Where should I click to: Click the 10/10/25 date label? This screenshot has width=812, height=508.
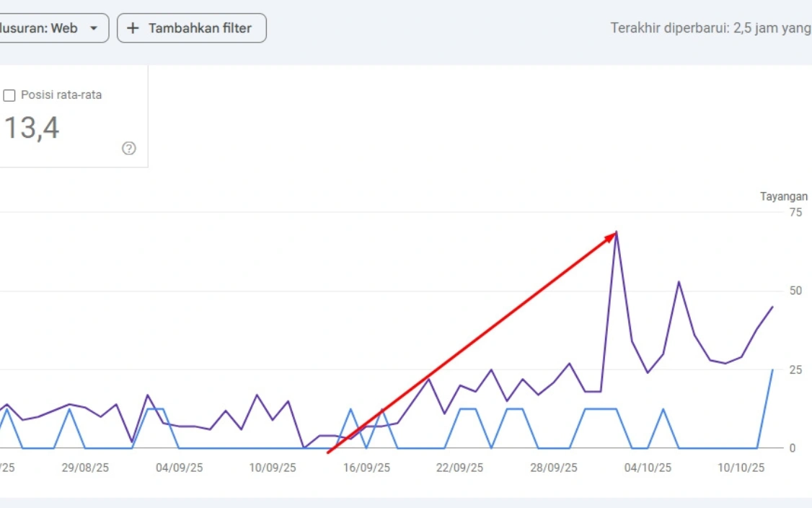[741, 468]
